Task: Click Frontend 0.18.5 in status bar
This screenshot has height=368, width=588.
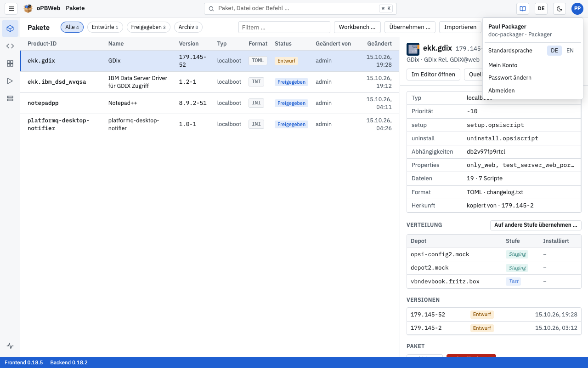Action: (x=23, y=362)
